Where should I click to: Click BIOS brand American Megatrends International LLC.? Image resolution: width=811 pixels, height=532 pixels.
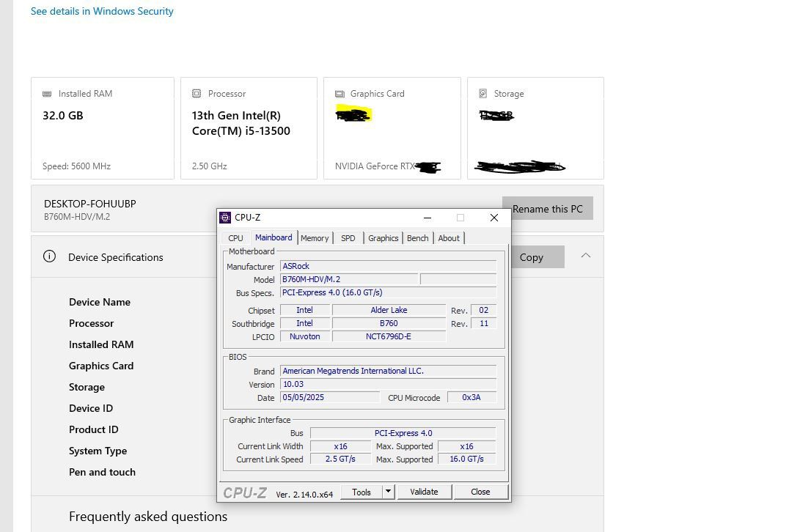click(x=388, y=371)
